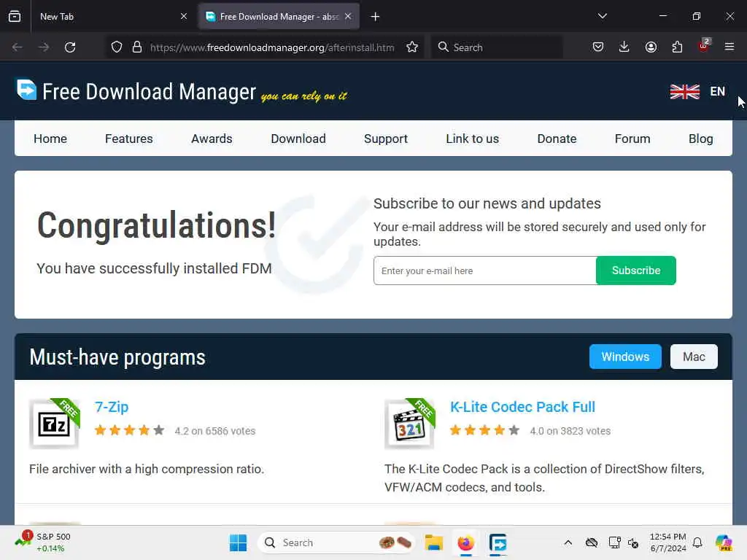Bookmark this page with star icon
This screenshot has width=747, height=560.
click(413, 47)
